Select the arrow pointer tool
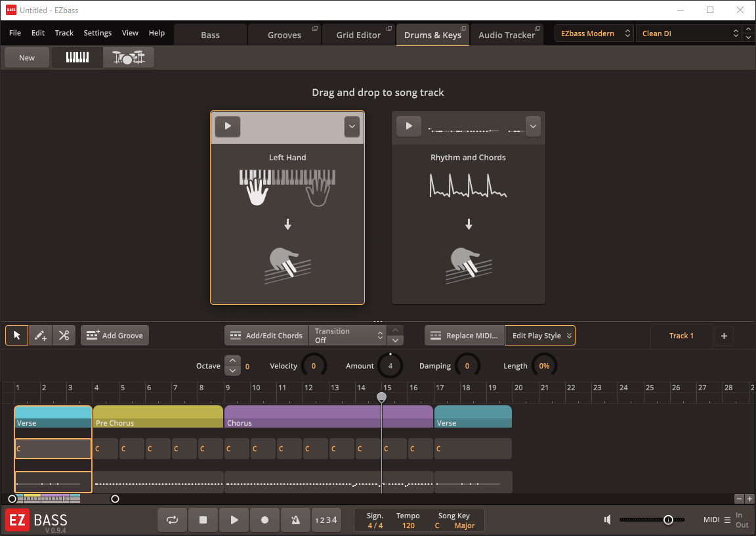This screenshot has height=536, width=756. (x=17, y=336)
